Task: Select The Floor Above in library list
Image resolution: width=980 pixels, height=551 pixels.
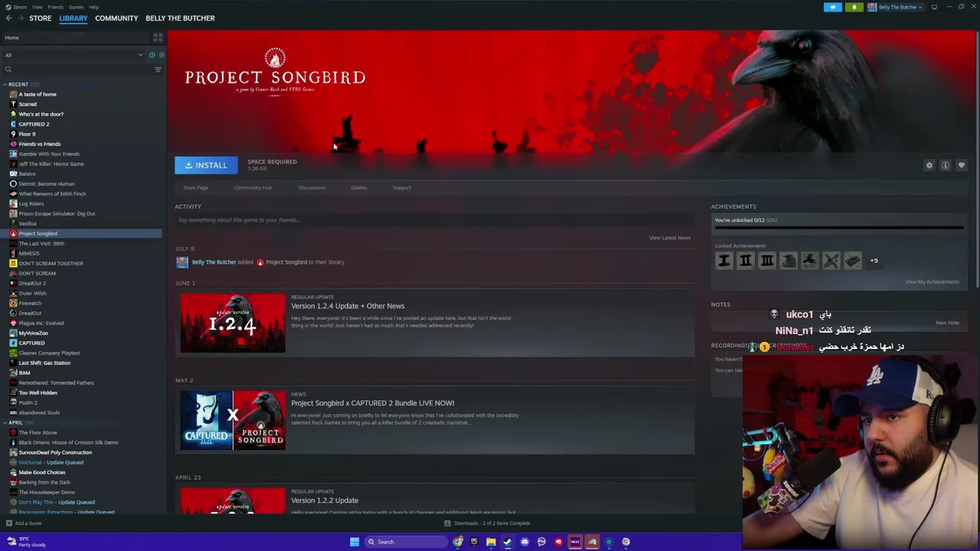Action: (x=38, y=432)
